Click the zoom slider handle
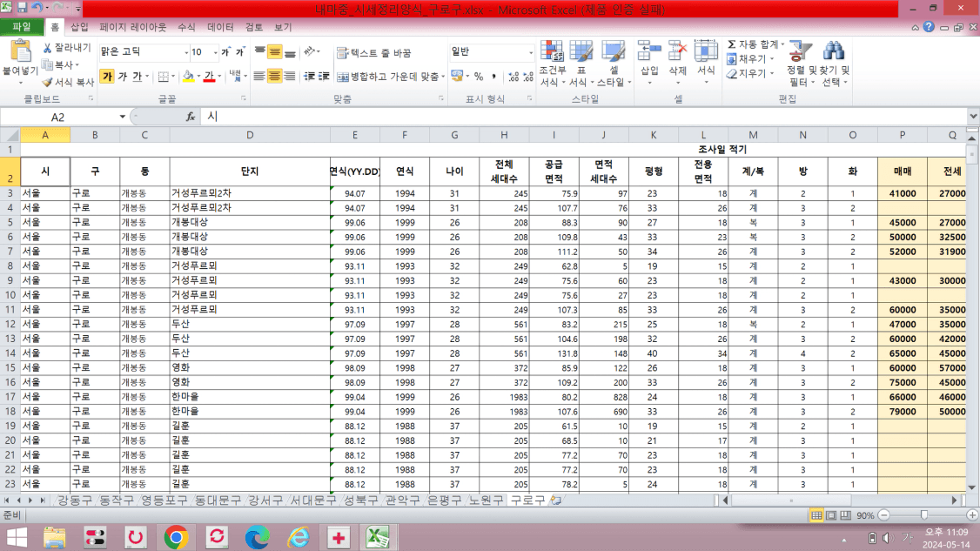 (923, 515)
